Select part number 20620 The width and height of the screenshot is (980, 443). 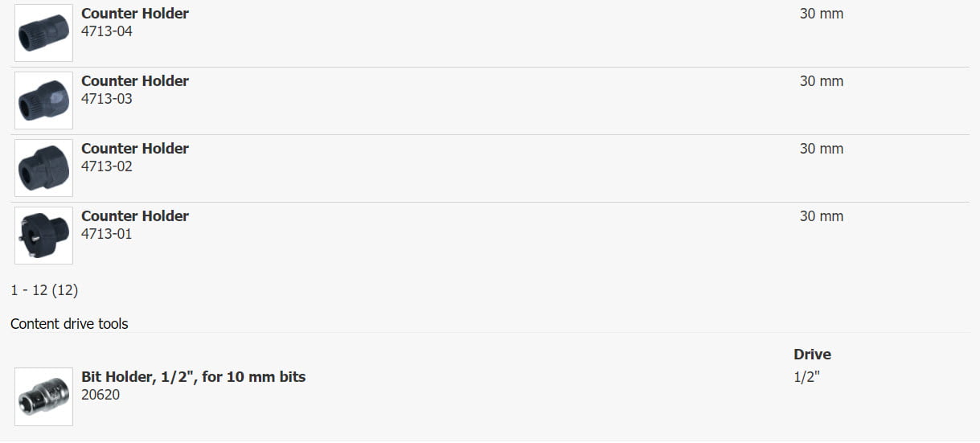click(100, 395)
